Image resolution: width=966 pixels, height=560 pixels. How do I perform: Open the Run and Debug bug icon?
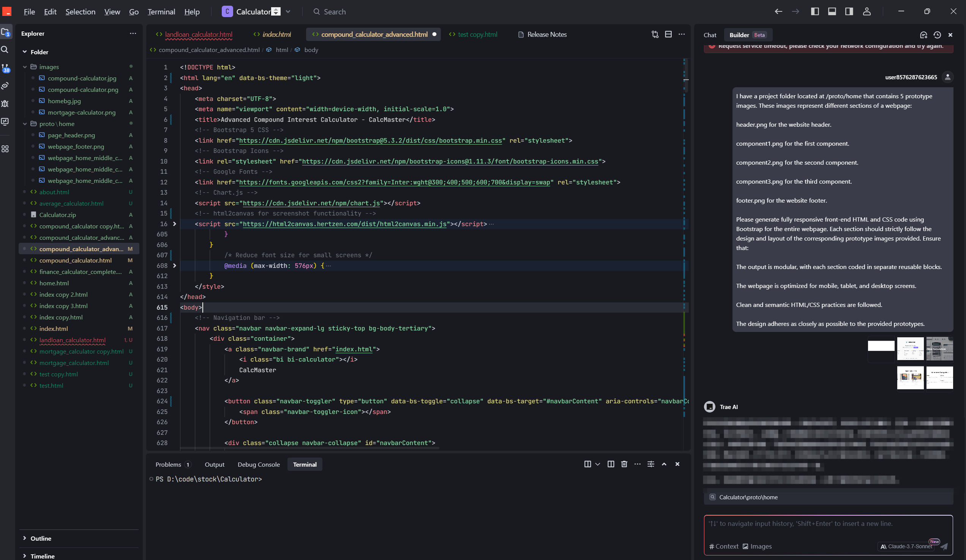[x=5, y=104]
